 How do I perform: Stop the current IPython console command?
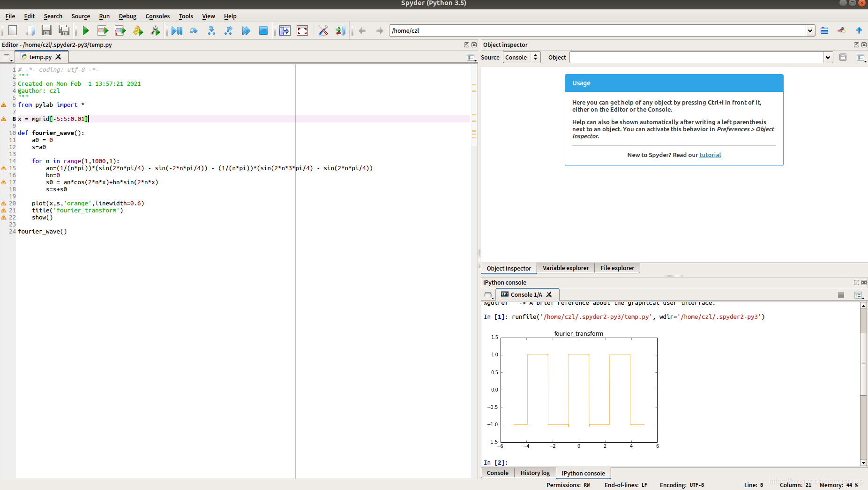(x=841, y=295)
